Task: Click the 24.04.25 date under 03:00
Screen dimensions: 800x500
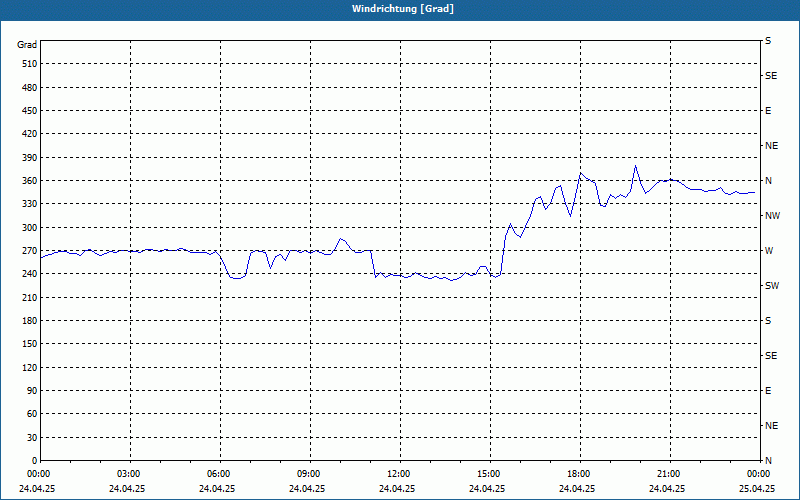Action: click(127, 489)
